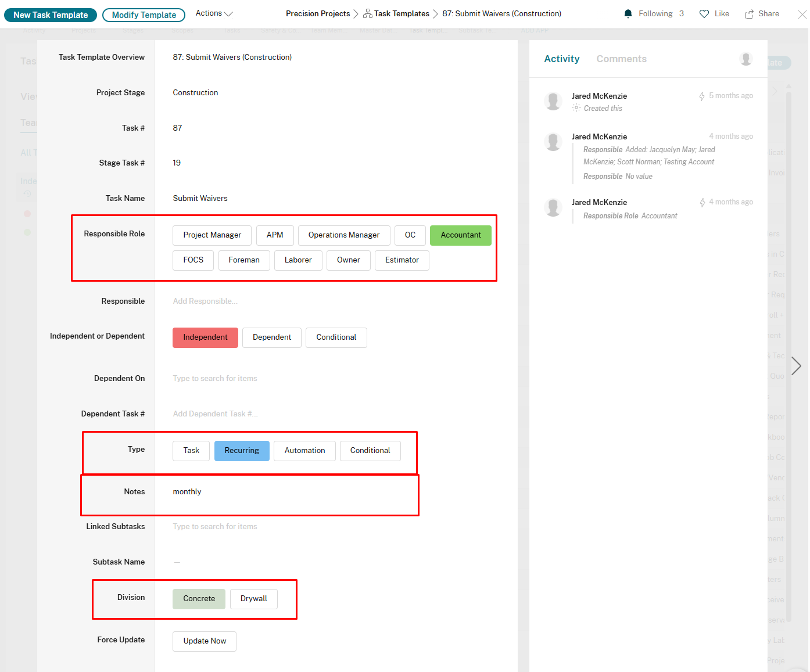The width and height of the screenshot is (810, 672).
Task: Click the lightning icon beside 5 months ago
Action: pyautogui.click(x=701, y=95)
